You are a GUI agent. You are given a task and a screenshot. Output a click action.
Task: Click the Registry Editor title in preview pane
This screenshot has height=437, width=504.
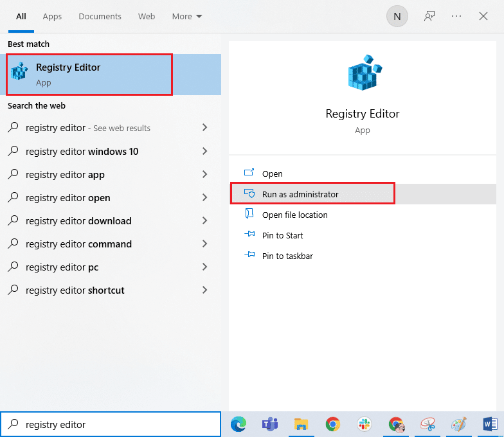coord(363,114)
